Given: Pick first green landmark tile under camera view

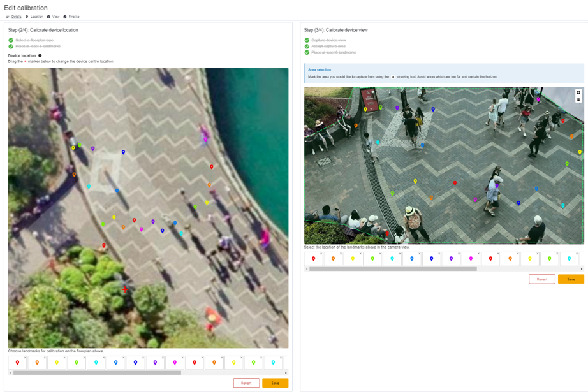Looking at the screenshot, I should click(372, 259).
